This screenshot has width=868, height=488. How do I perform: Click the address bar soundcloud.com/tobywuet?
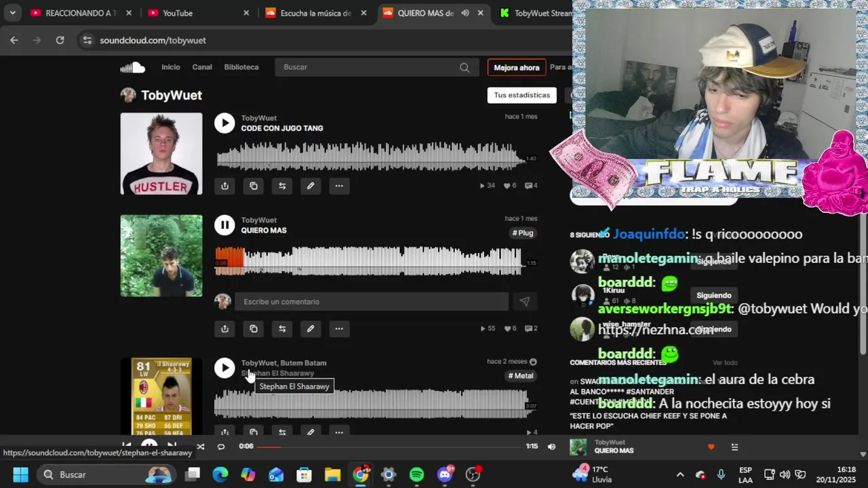point(153,40)
